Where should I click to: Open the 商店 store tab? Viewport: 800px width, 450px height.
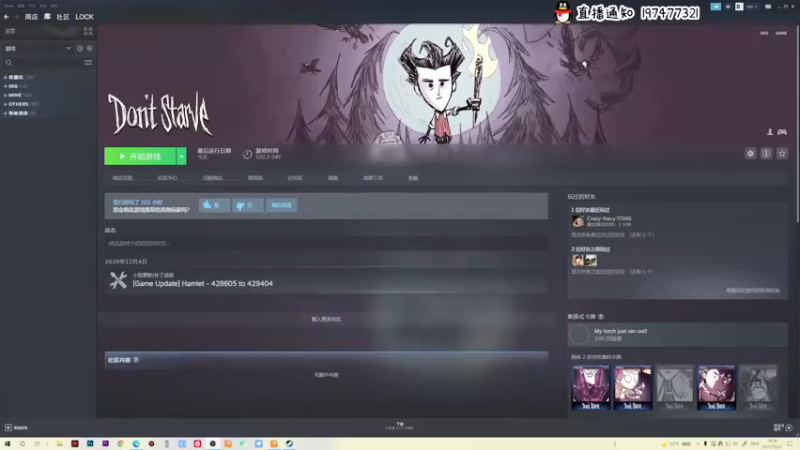(x=31, y=17)
